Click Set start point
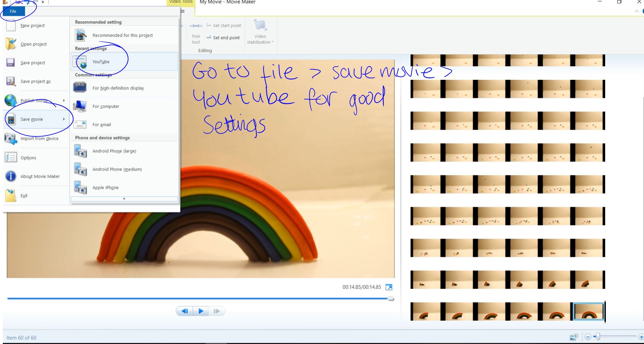Image resolution: width=644 pixels, height=344 pixels. (224, 25)
